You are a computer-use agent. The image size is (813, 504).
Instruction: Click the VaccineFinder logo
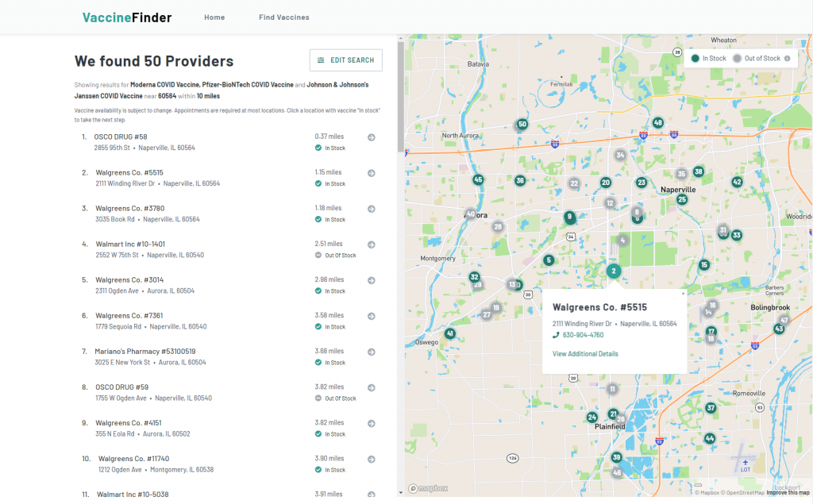point(127,17)
